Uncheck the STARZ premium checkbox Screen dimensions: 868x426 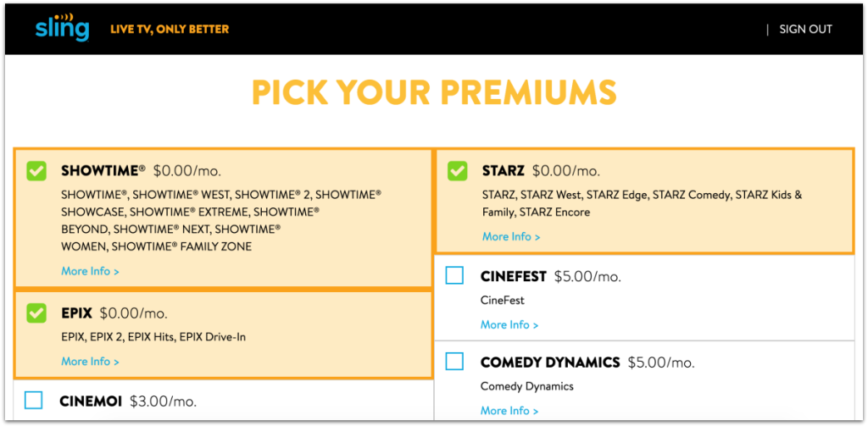457,171
